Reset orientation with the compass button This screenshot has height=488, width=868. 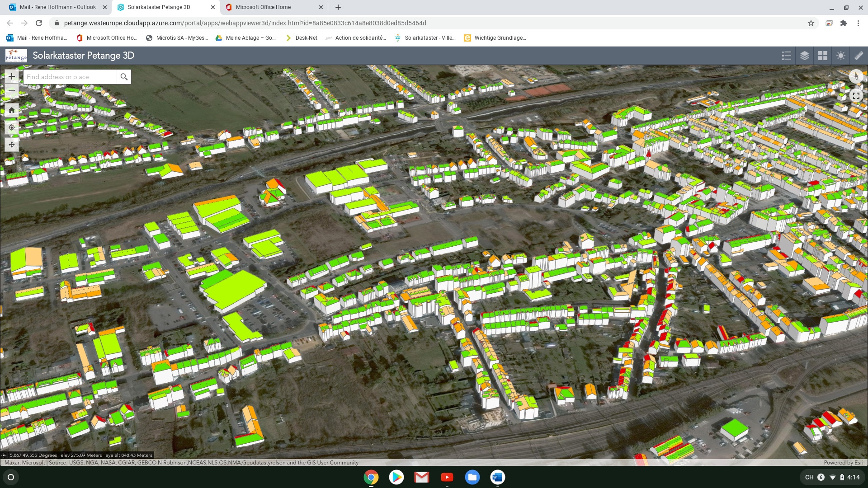point(856,76)
